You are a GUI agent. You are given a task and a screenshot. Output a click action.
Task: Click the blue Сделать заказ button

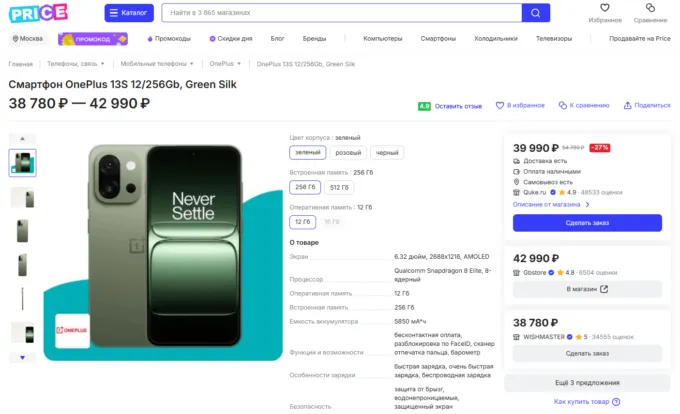587,223
